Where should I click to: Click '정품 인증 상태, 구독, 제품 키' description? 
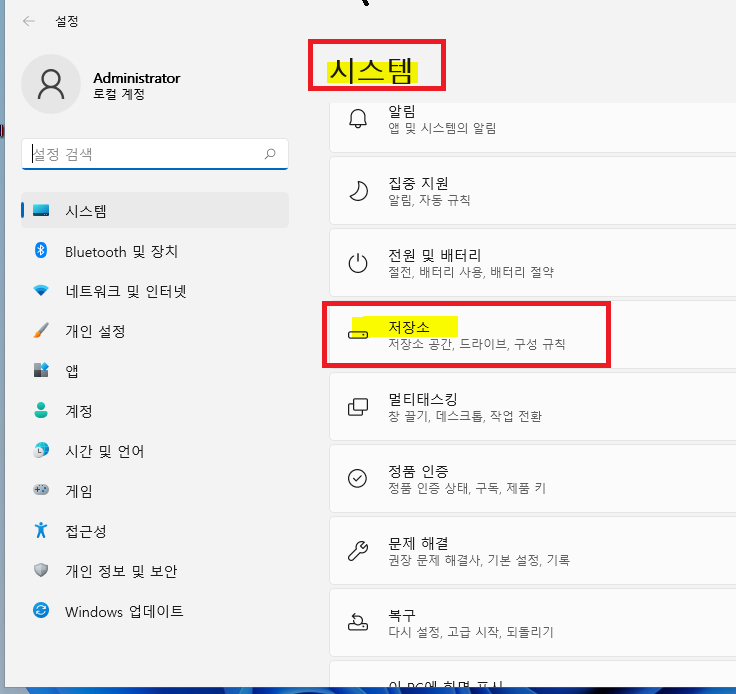(x=467, y=488)
